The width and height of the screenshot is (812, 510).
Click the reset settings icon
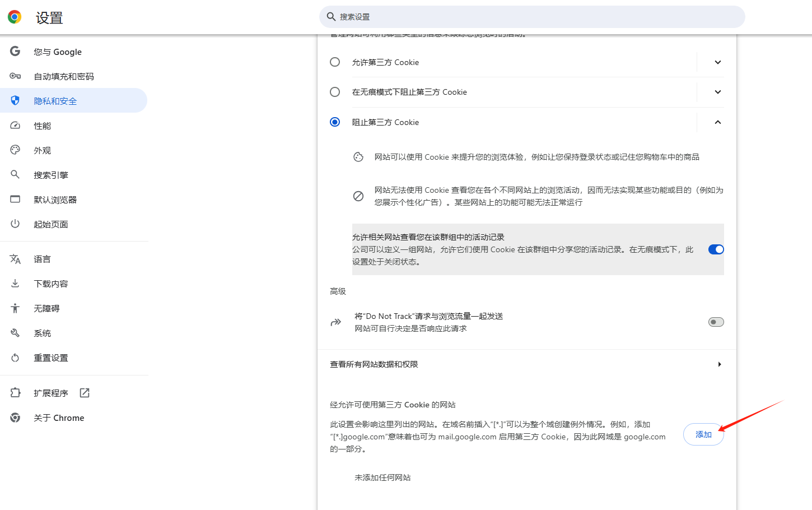tap(15, 358)
